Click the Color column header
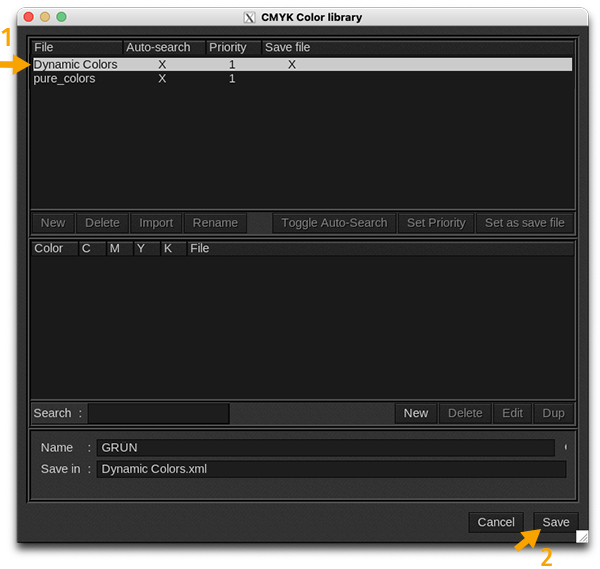Screen dimensions: 600x569 click(55, 248)
